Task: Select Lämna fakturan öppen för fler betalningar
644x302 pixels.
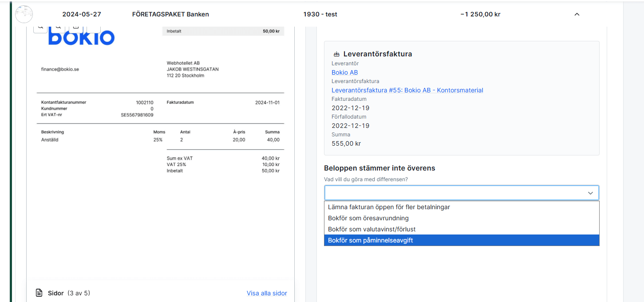Action: (x=389, y=207)
